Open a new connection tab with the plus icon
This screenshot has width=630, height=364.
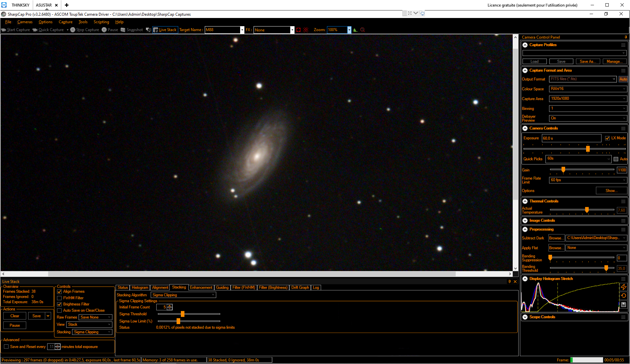coord(67,5)
